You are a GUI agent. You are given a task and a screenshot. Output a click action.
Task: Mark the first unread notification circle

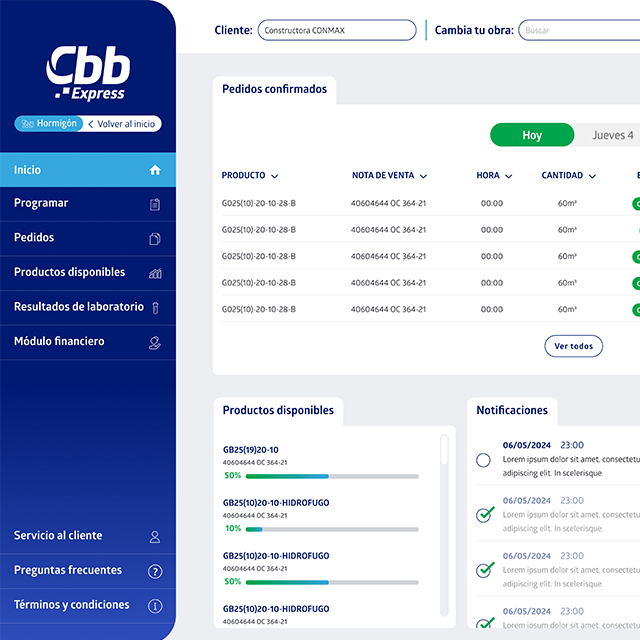[x=484, y=460]
